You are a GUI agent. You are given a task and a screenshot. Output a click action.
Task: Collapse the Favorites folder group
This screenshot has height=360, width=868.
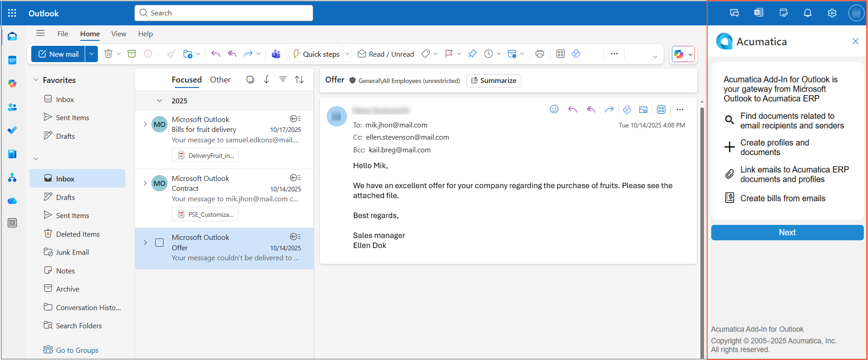click(x=36, y=80)
